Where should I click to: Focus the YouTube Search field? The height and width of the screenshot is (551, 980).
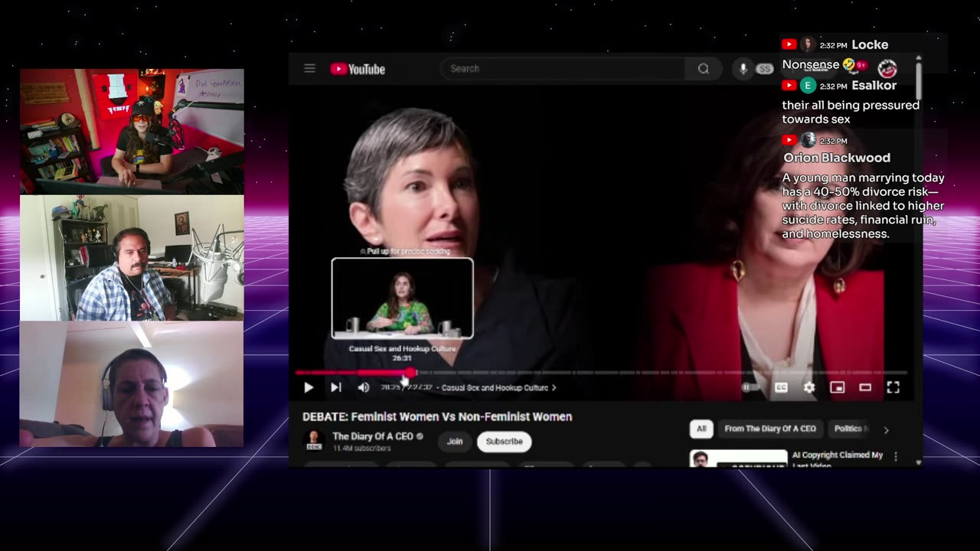point(563,68)
